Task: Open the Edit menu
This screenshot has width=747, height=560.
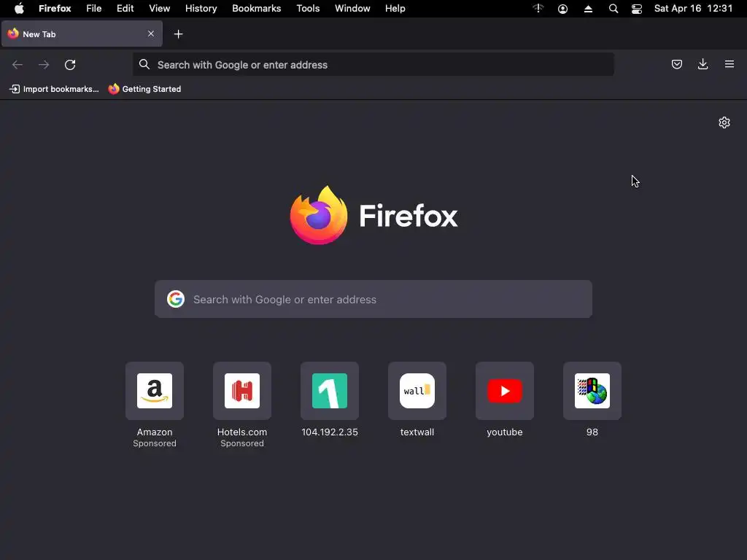Action: 125,9
